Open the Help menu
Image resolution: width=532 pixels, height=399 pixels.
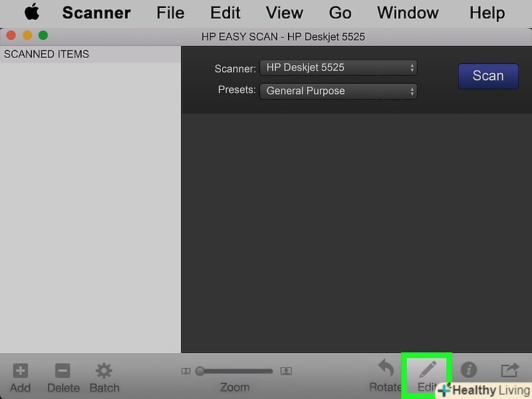(487, 13)
